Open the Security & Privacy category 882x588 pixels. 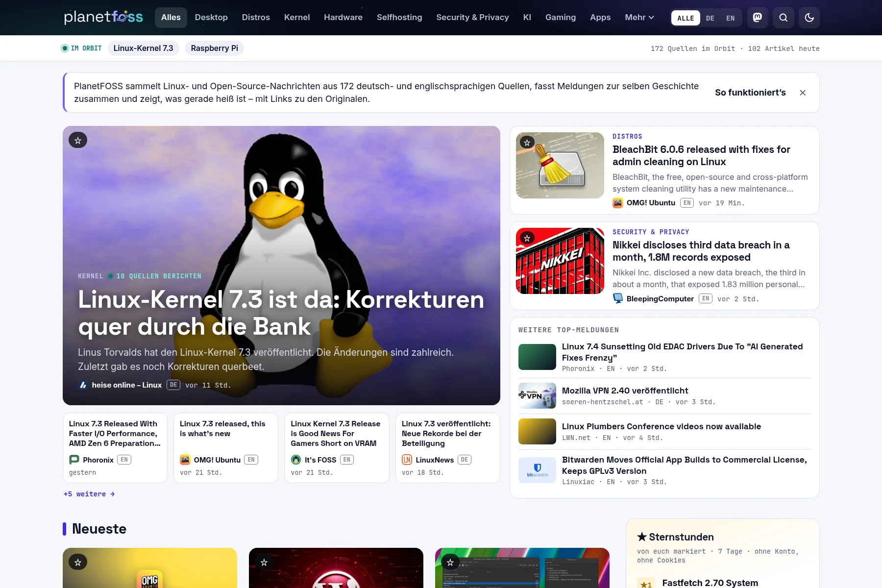tap(472, 18)
